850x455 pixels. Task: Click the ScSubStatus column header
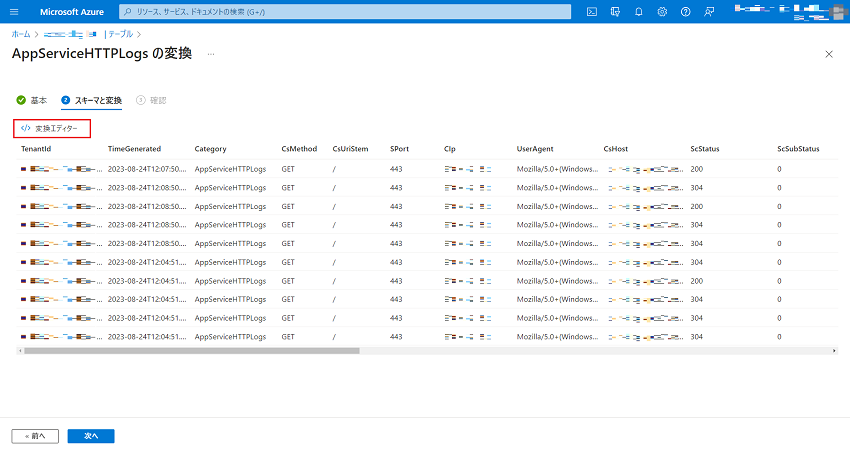click(798, 149)
